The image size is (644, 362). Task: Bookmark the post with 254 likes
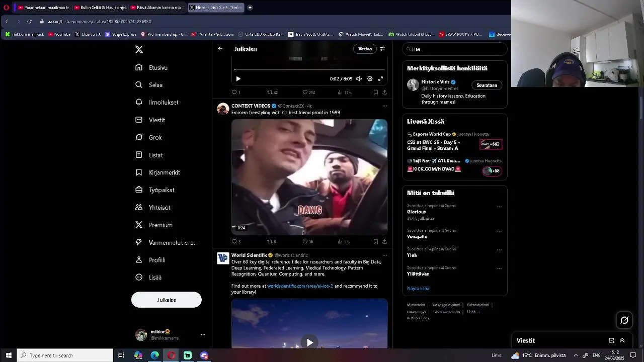pyautogui.click(x=376, y=93)
